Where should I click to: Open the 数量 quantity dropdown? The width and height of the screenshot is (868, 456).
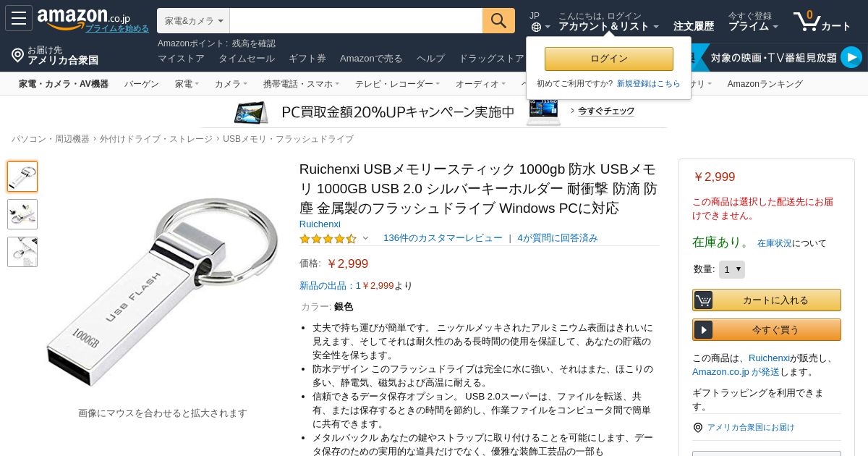click(x=732, y=269)
